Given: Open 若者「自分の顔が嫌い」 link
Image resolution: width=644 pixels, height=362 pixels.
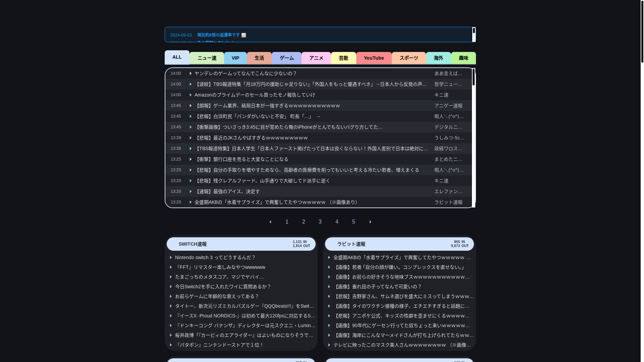Looking at the screenshot, I should coord(399,267).
